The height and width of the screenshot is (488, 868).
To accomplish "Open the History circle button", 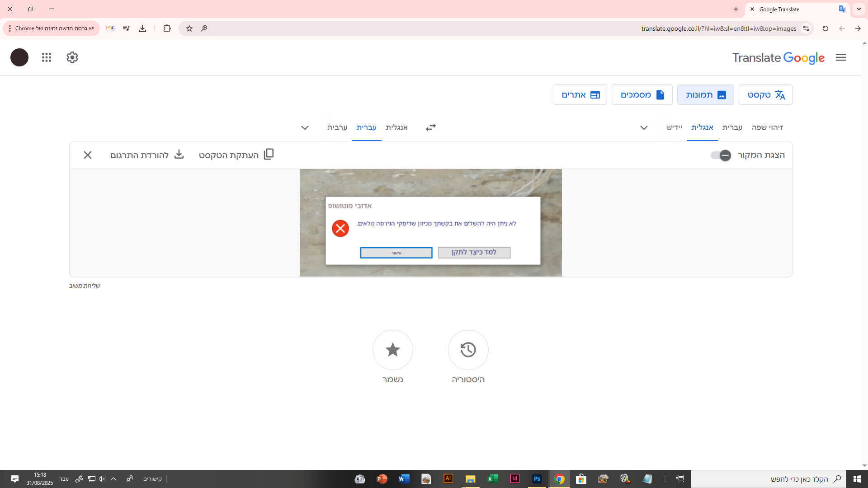I will coord(468,350).
